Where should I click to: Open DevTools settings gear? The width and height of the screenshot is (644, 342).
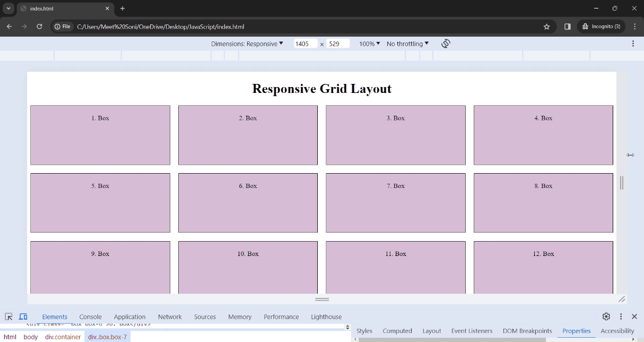[x=606, y=317]
